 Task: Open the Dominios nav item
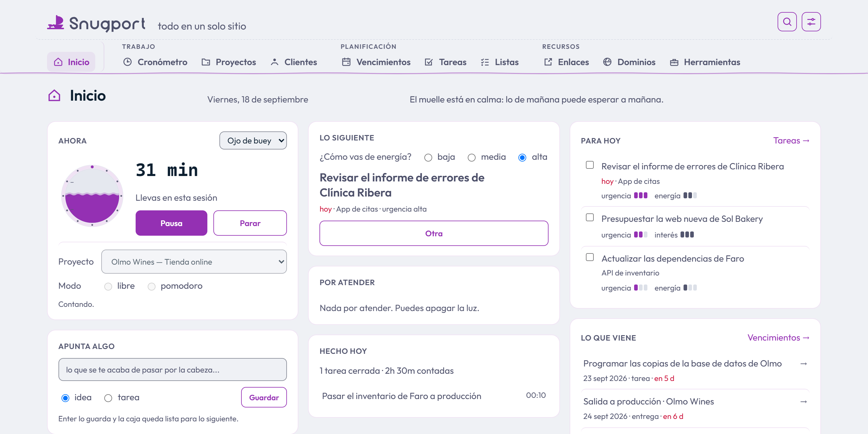click(629, 62)
